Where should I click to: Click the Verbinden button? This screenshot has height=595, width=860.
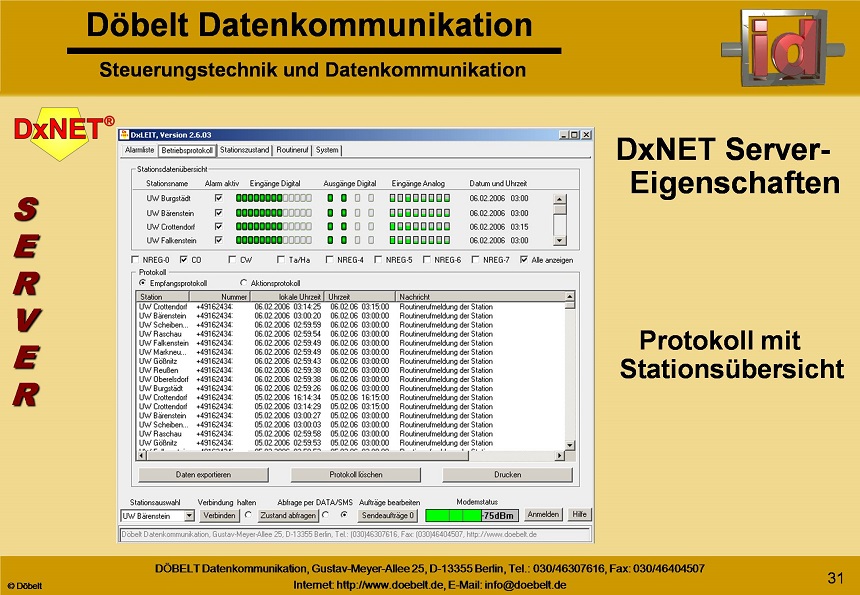(219, 515)
